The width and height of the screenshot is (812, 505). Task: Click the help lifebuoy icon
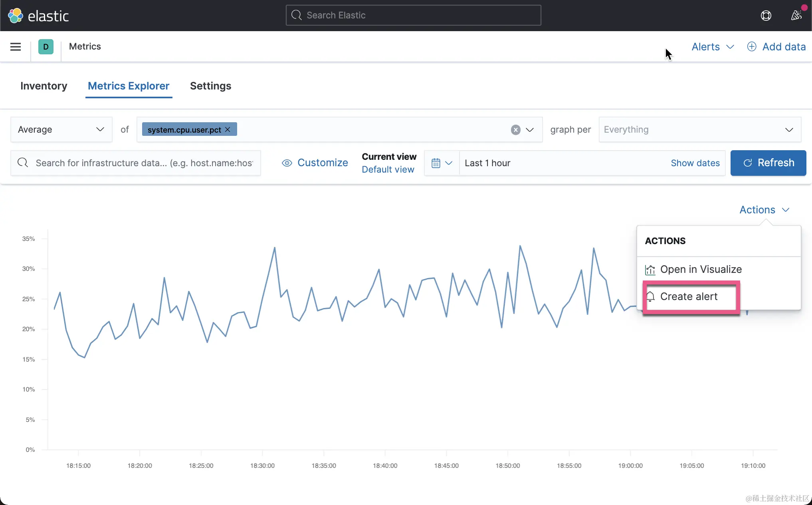tap(766, 16)
